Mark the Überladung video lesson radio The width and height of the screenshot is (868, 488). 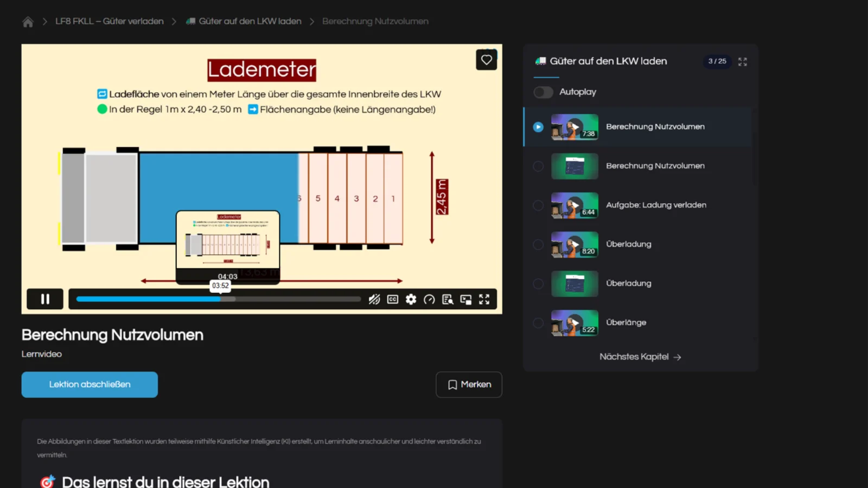pos(538,245)
